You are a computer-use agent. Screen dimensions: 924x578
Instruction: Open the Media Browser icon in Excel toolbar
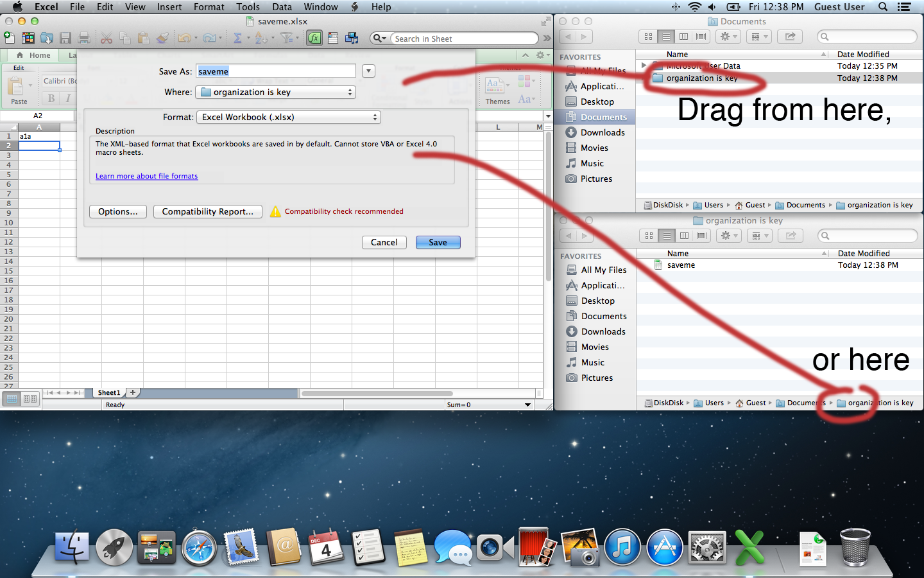pyautogui.click(x=352, y=39)
